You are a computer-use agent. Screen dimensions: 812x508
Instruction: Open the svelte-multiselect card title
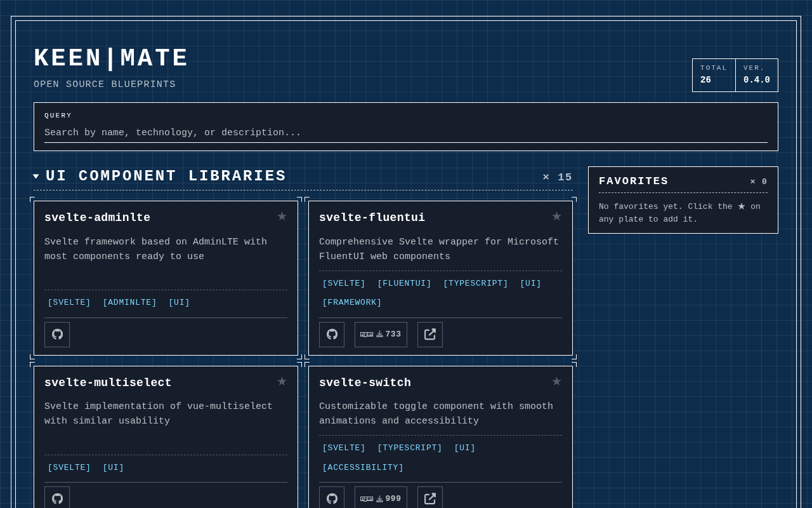pyautogui.click(x=108, y=383)
